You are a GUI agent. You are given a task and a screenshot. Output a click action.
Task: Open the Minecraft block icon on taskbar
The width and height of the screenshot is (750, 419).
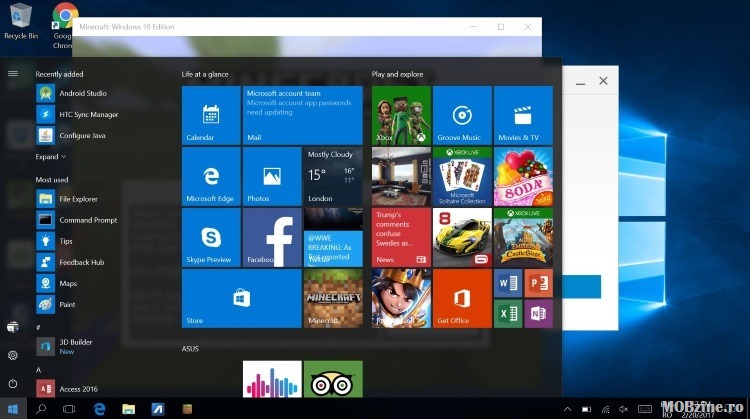click(x=187, y=409)
